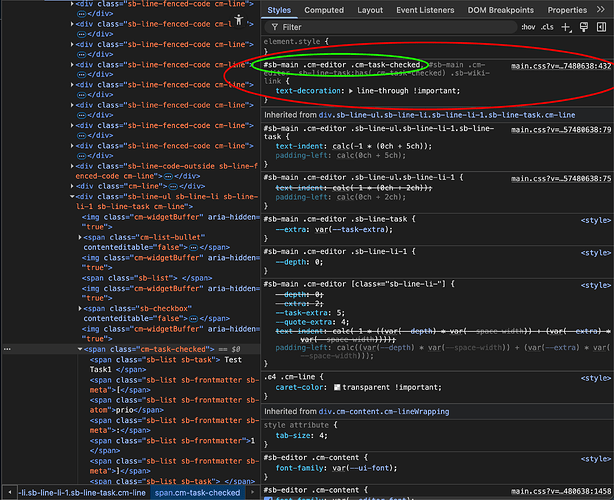Screen dimensions: 614x500
Task: Click the filter funnel icon in Styles pane
Action: (x=273, y=27)
